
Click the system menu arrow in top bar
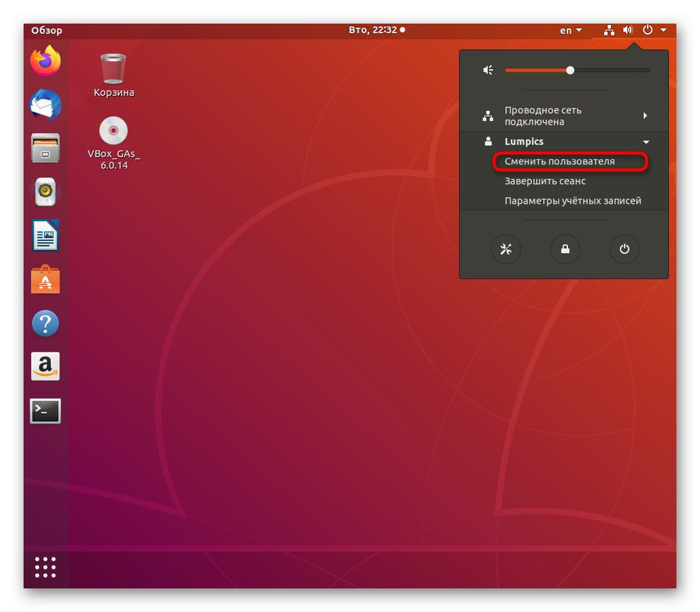click(x=663, y=30)
